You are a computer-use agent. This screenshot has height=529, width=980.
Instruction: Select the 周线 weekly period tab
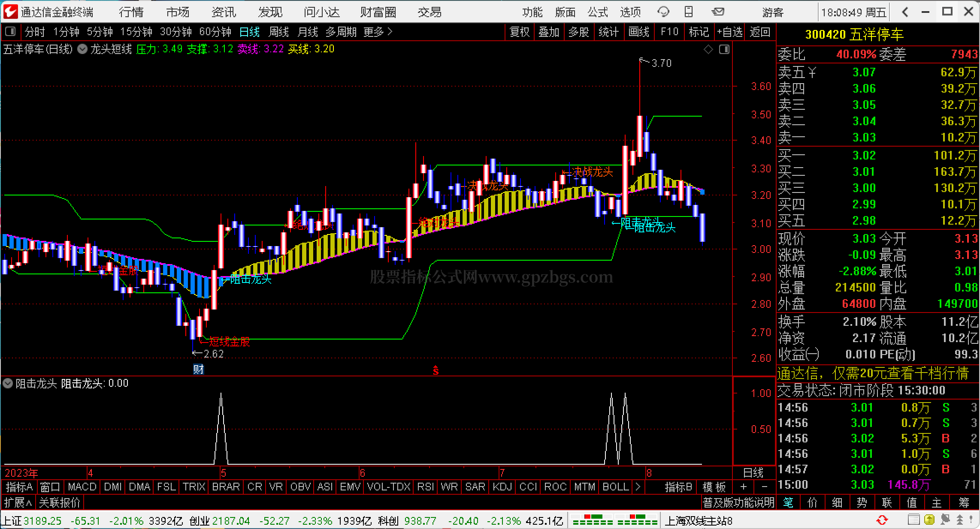click(x=278, y=32)
